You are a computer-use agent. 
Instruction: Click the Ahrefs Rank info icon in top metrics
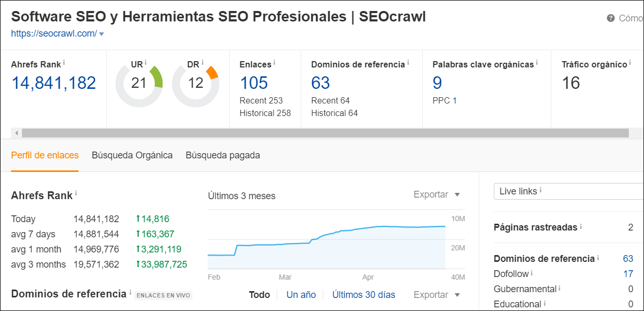pyautogui.click(x=64, y=61)
